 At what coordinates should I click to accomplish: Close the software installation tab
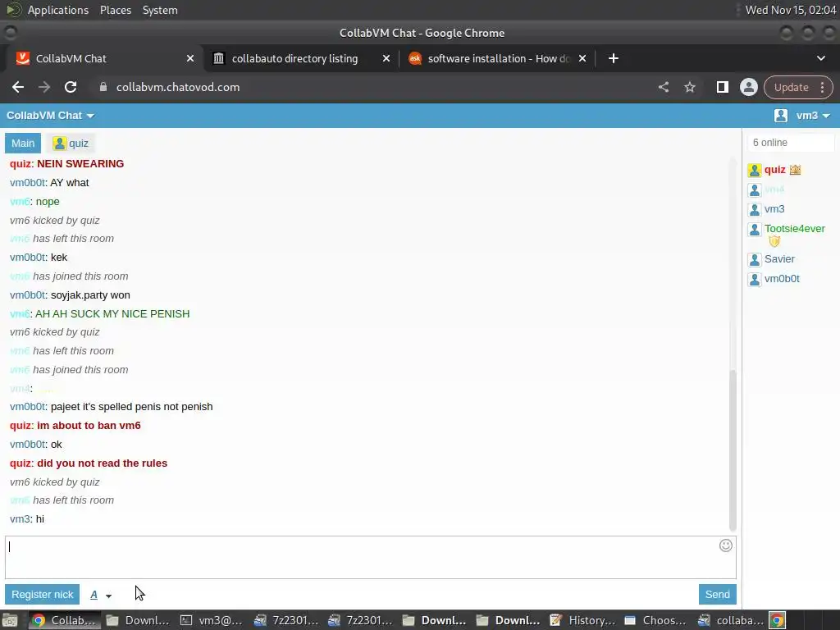pyautogui.click(x=582, y=58)
